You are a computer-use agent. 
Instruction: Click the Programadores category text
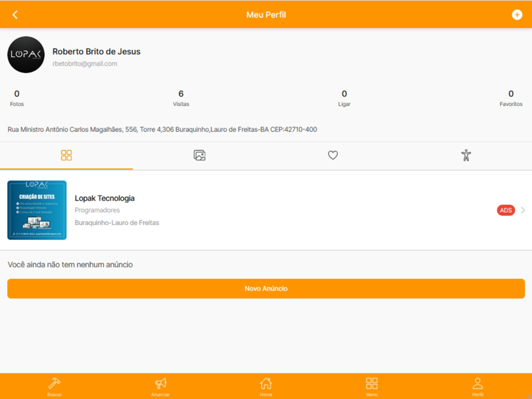click(97, 210)
